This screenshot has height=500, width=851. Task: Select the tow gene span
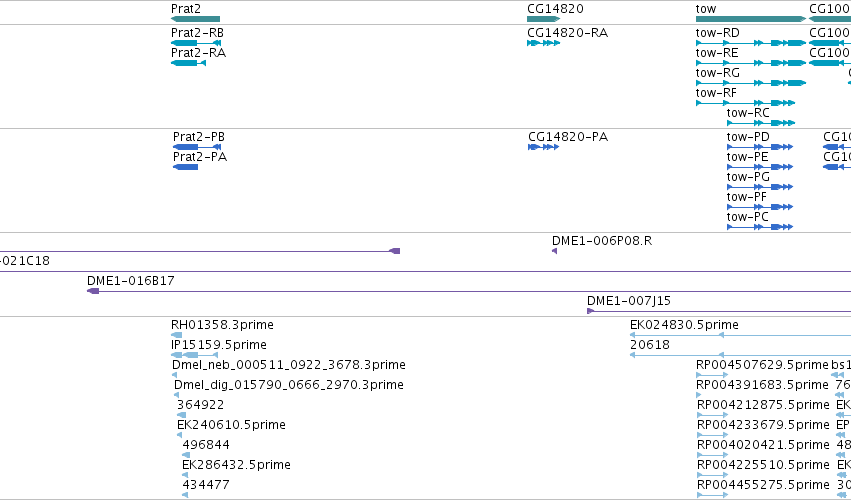[x=751, y=19]
